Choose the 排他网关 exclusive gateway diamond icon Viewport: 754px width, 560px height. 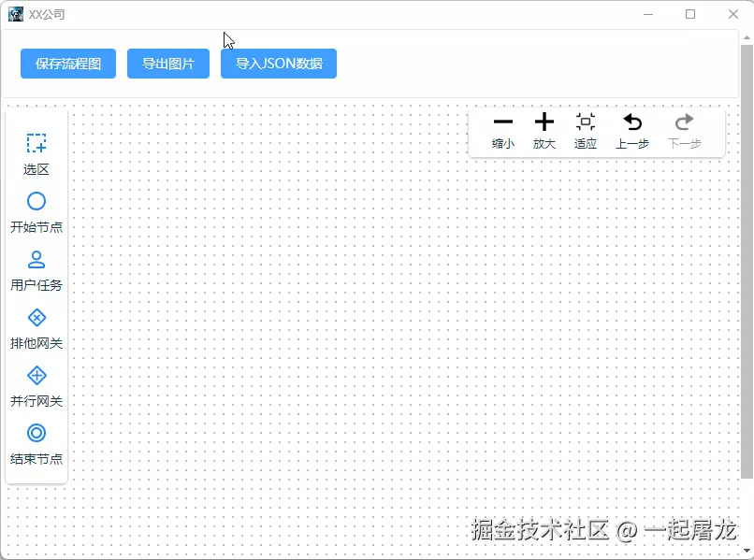pyautogui.click(x=36, y=316)
